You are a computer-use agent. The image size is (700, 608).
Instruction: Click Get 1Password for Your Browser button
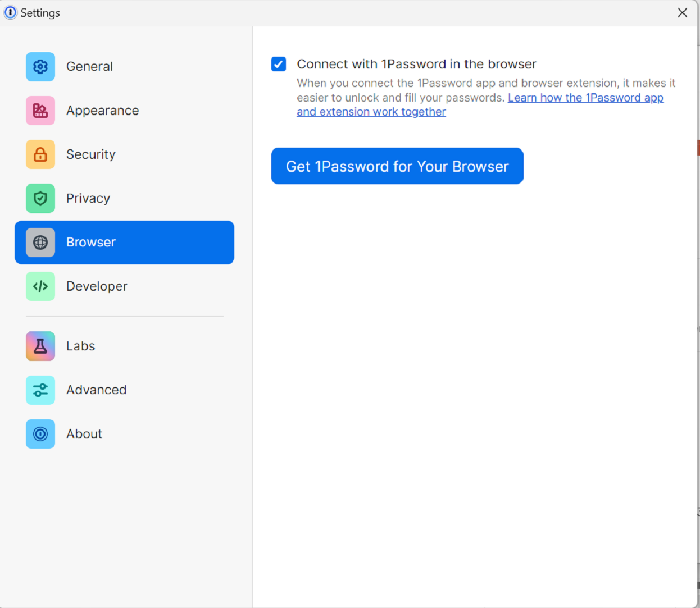click(x=397, y=166)
